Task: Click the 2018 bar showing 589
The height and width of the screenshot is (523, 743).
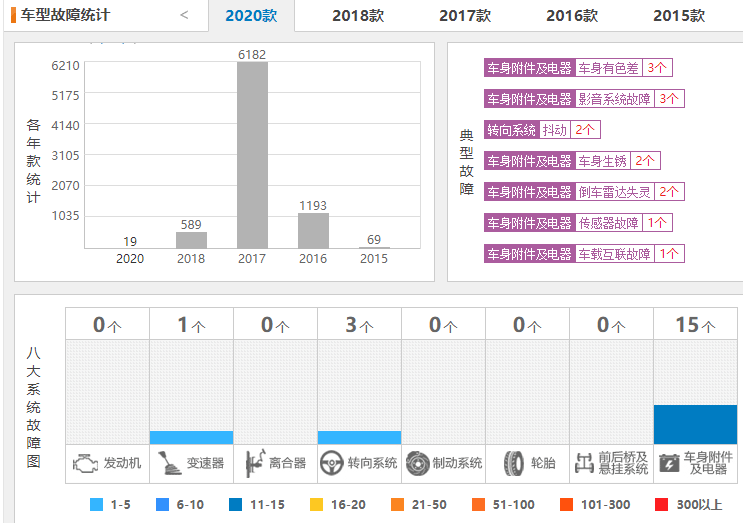Action: click(191, 240)
